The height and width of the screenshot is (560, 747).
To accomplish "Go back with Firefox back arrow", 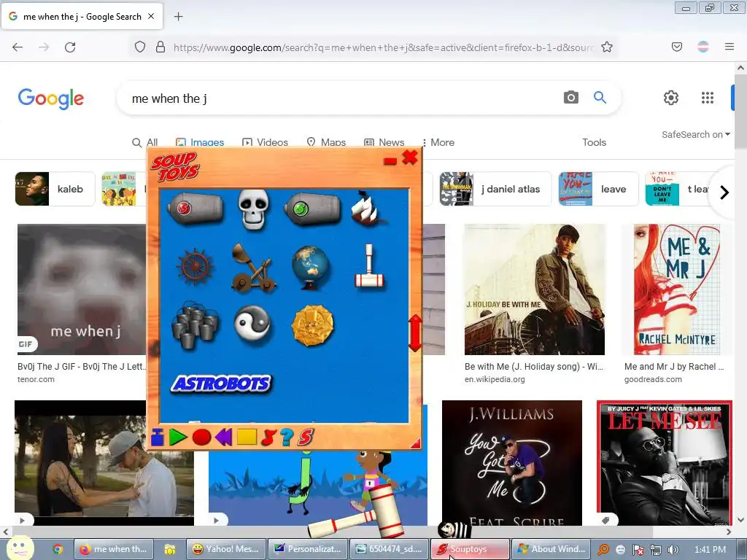I will pyautogui.click(x=18, y=47).
